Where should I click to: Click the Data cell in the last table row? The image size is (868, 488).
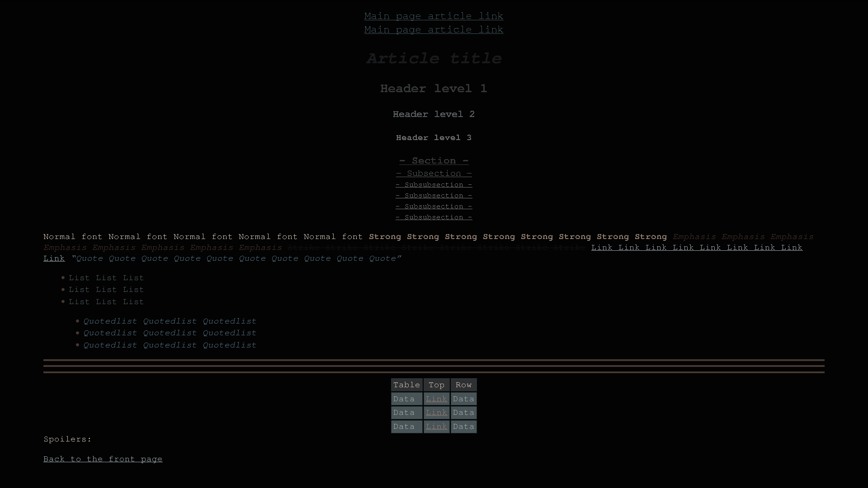pos(405,427)
